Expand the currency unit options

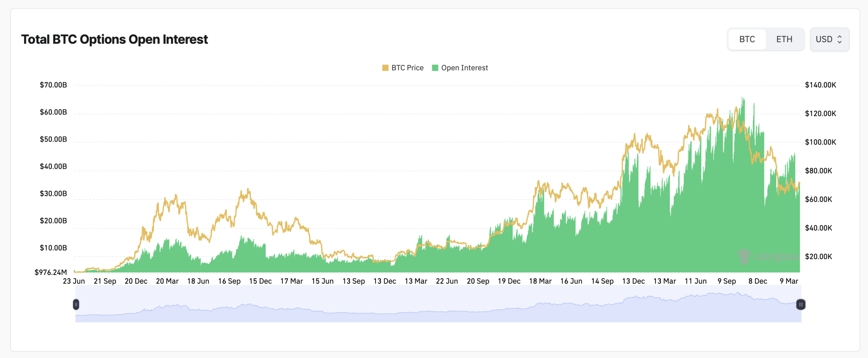tap(830, 39)
